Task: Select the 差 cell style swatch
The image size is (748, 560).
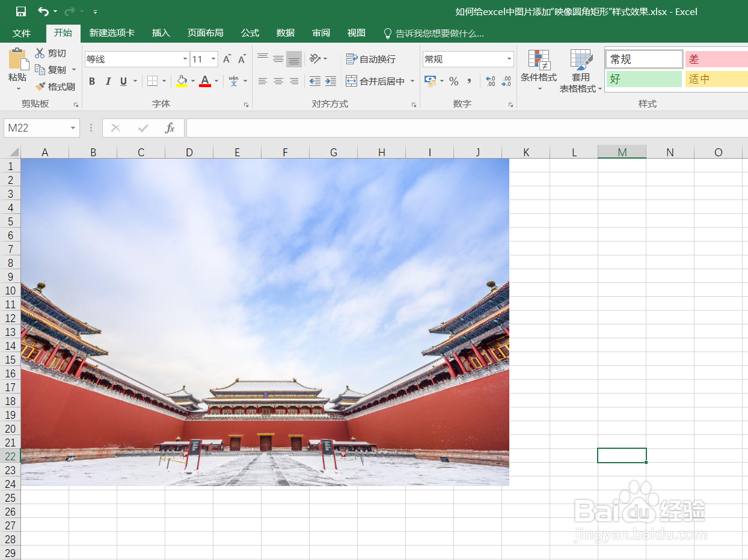Action: (x=717, y=59)
